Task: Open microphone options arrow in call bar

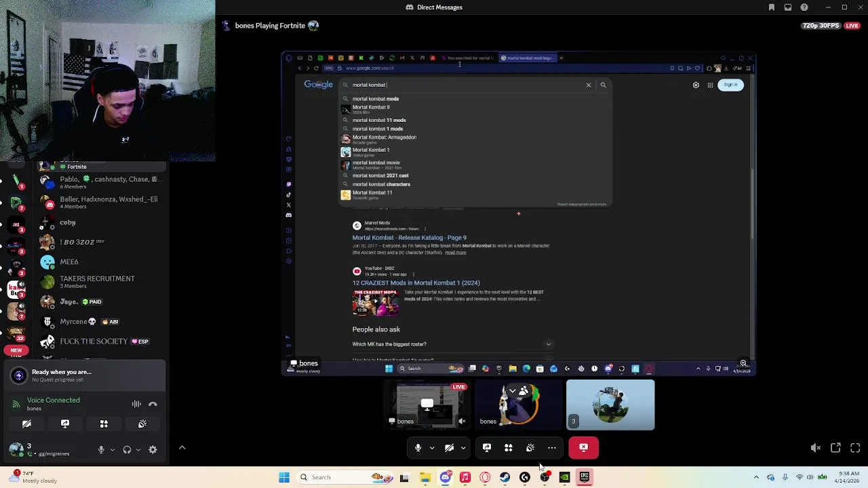Action: tap(432, 447)
